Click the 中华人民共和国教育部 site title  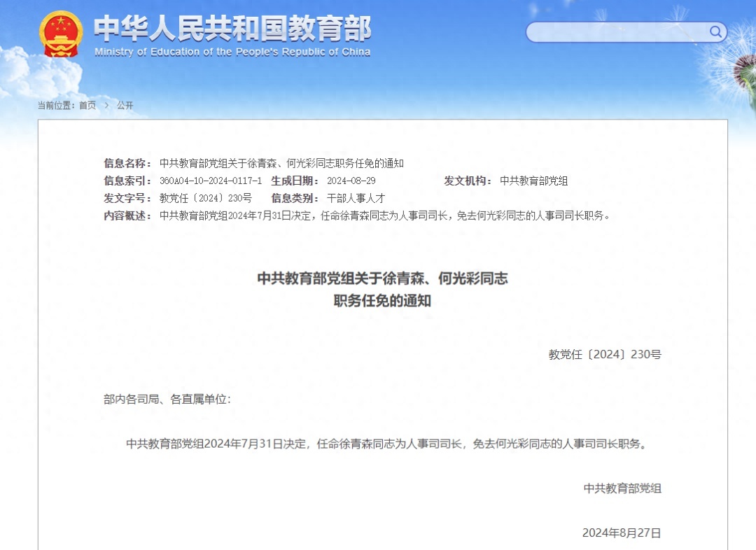click(x=232, y=29)
